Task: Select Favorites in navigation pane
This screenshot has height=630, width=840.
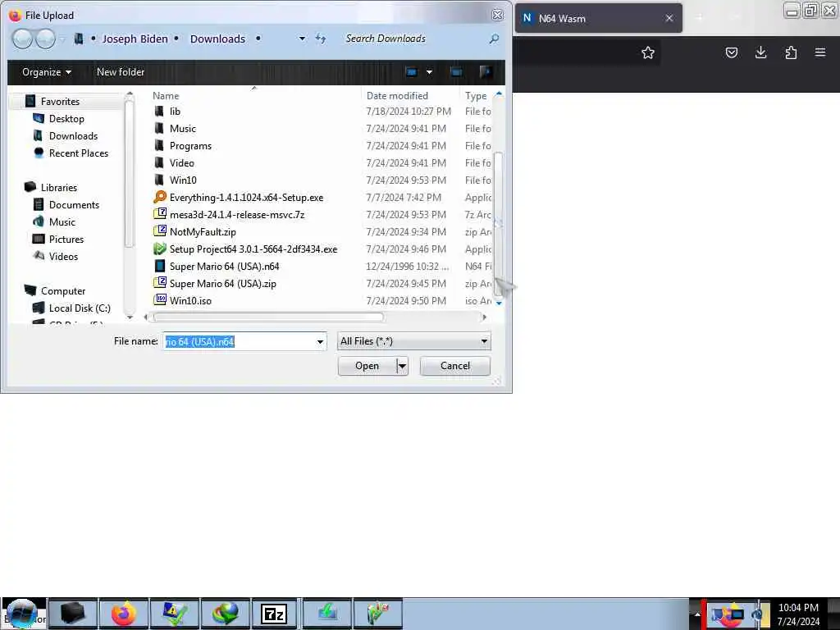Action: point(60,101)
